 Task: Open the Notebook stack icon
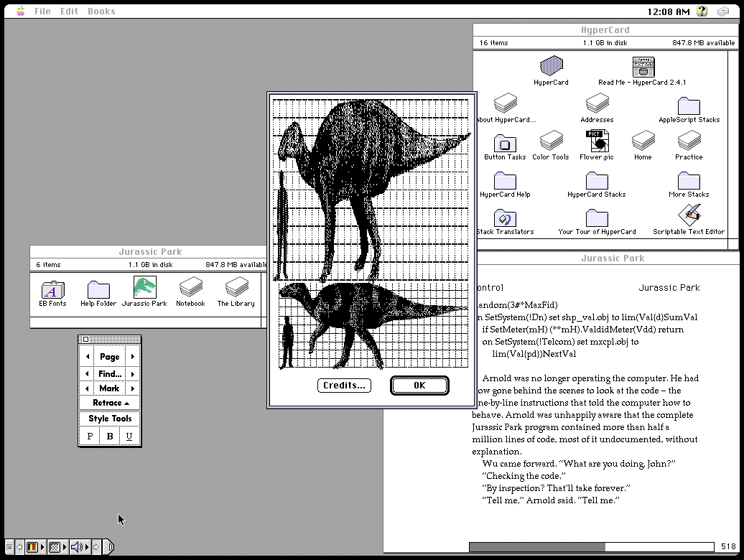click(190, 289)
